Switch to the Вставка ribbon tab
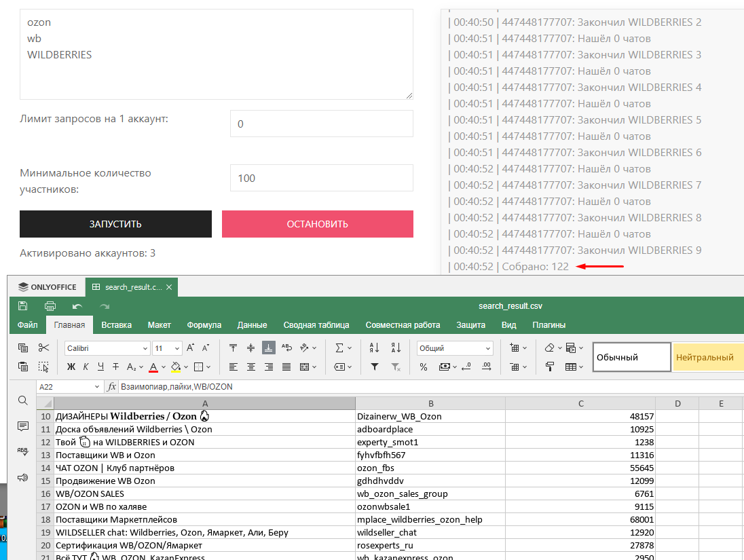 (116, 325)
